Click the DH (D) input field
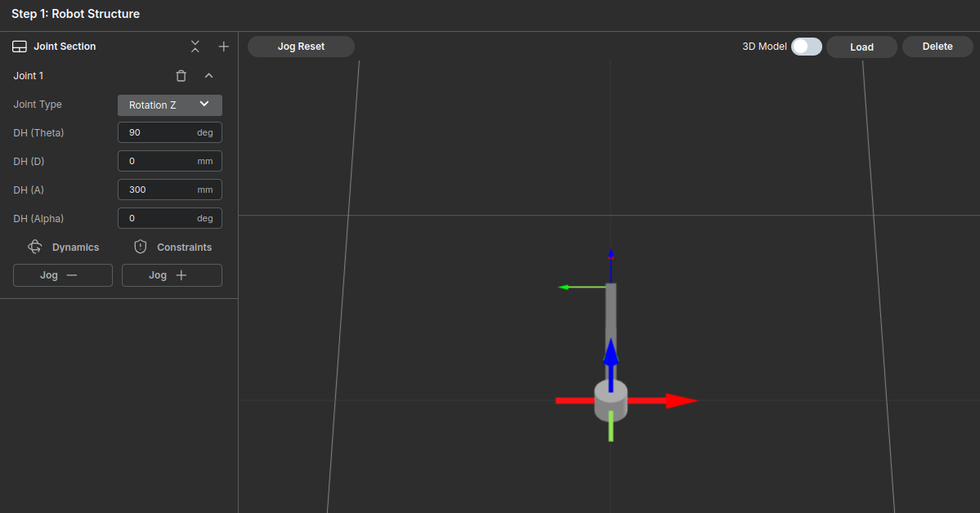The width and height of the screenshot is (980, 513). click(x=159, y=161)
